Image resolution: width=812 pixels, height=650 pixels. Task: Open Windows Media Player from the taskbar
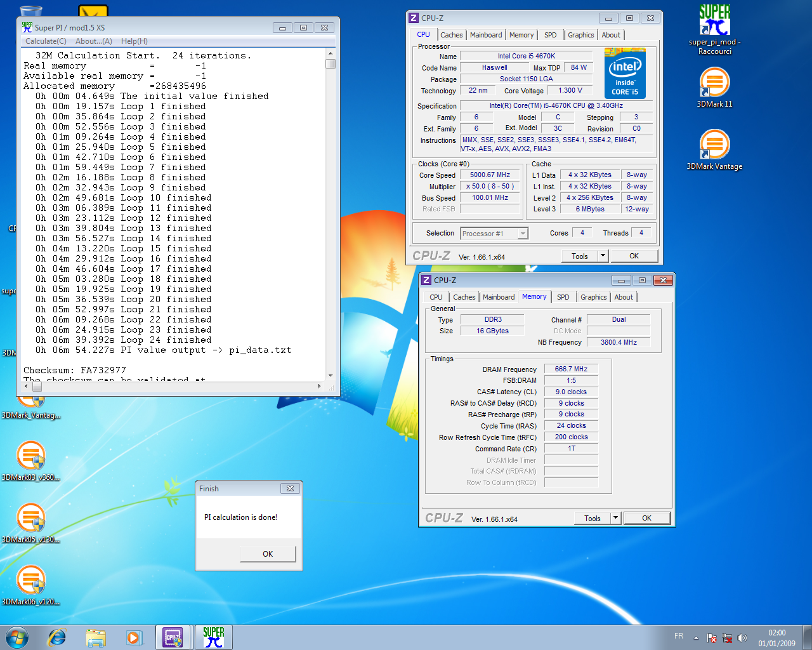(x=134, y=637)
